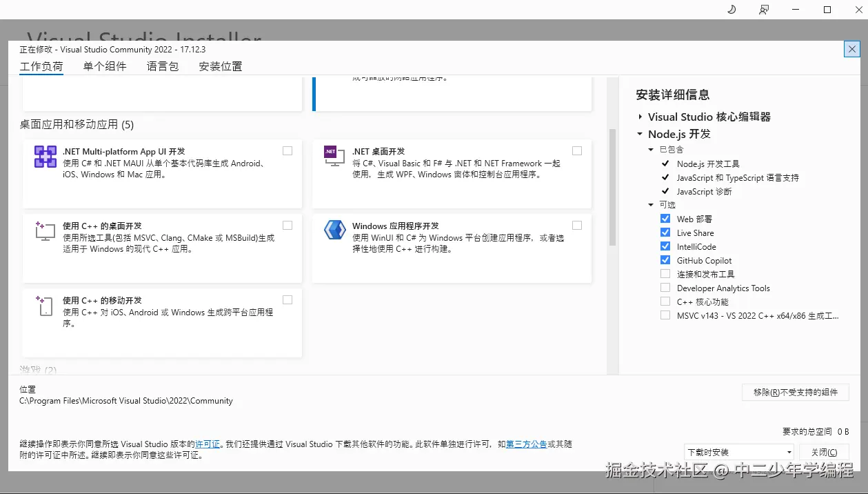
Task: Click the 移除不受支持的组件 button
Action: 796,392
